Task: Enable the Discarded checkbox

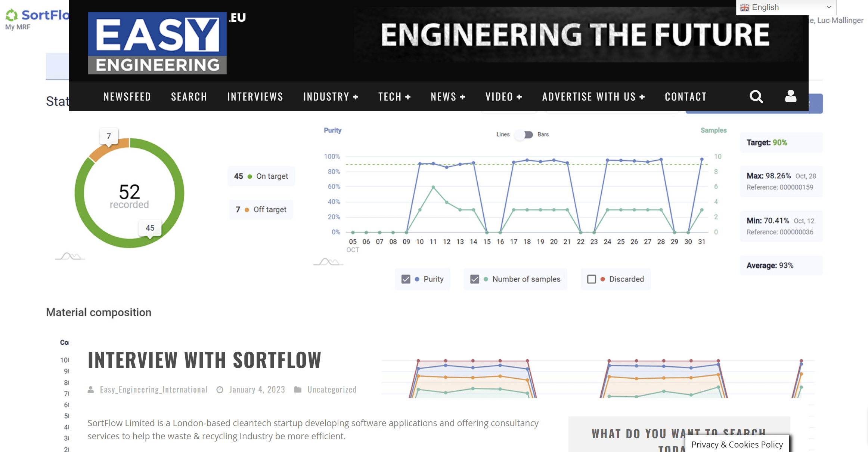Action: [591, 279]
